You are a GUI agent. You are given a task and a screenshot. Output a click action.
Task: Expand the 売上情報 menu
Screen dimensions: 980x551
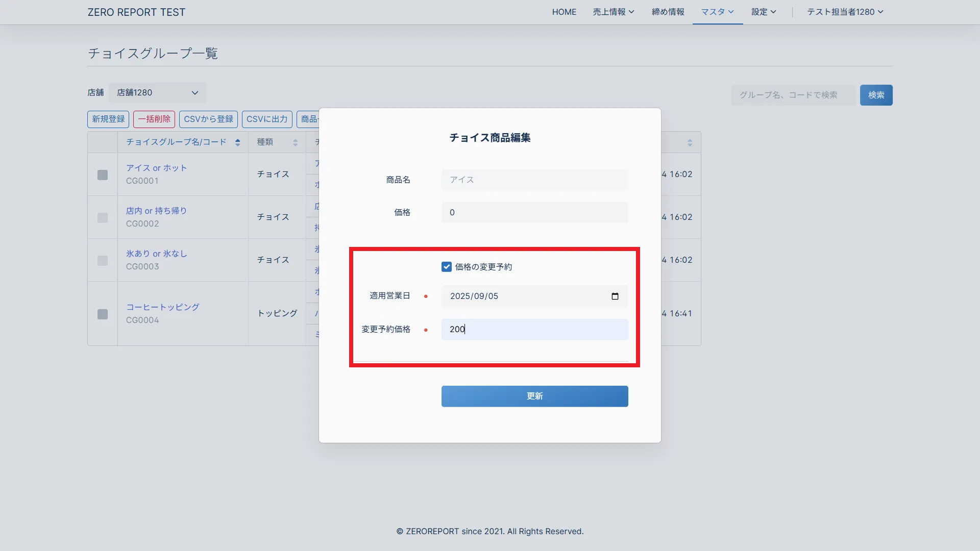tap(613, 12)
